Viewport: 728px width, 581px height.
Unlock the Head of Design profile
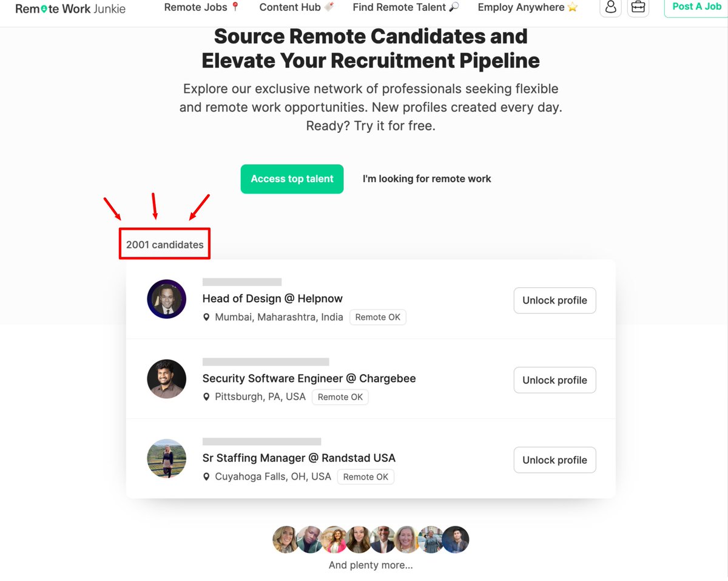pos(555,301)
